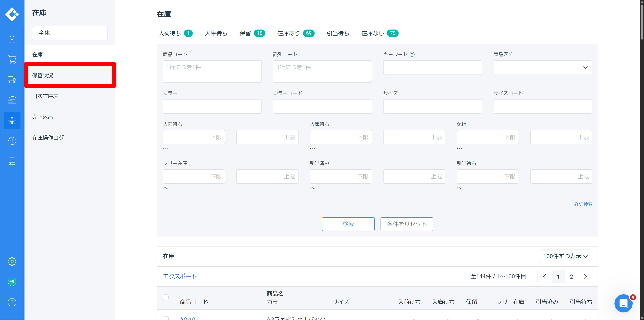Click フリー在庫 下限 filter field
The image size is (644, 320).
[x=194, y=176]
